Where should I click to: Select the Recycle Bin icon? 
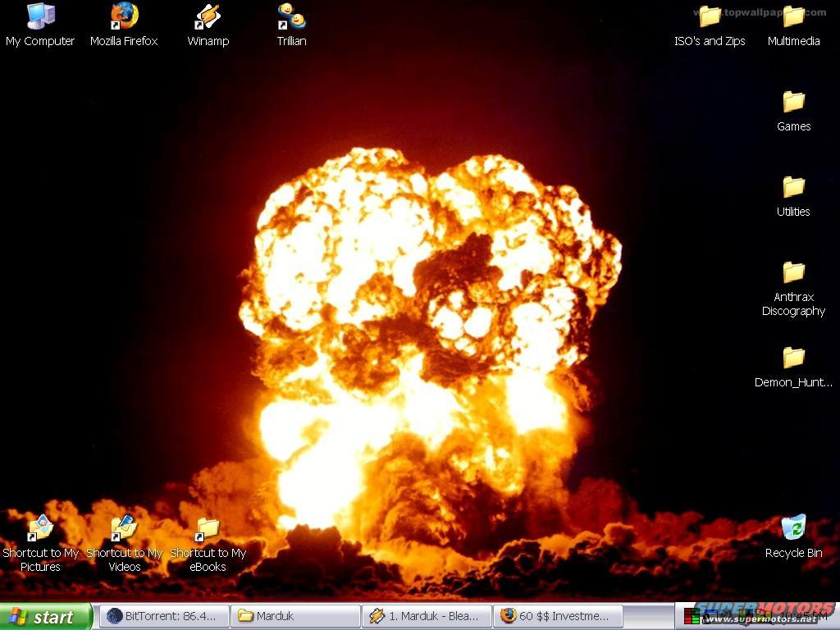(793, 527)
